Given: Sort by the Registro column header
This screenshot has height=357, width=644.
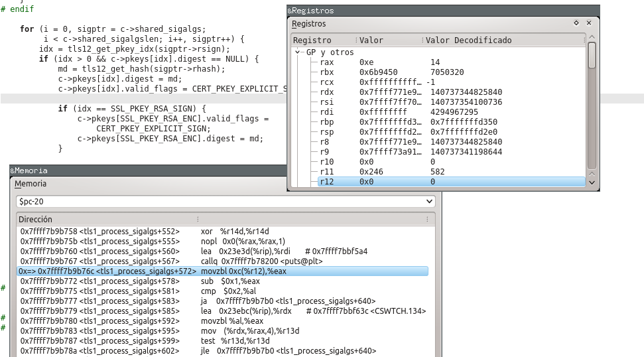Looking at the screenshot, I should [x=324, y=40].
